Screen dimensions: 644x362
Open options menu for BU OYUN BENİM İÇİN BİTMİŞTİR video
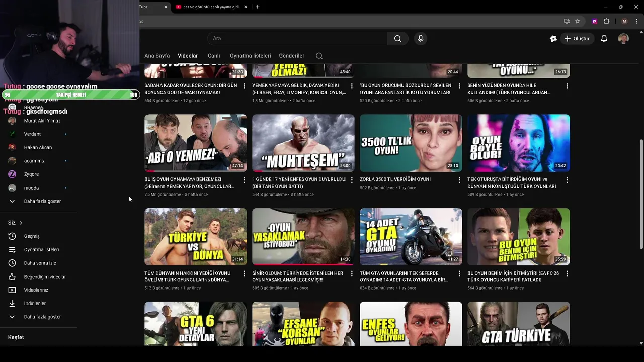tap(567, 274)
